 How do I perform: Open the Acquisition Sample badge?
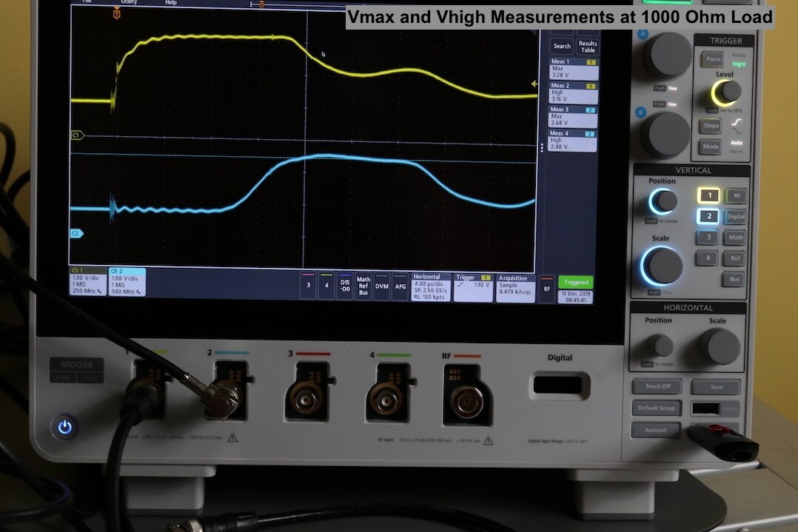pos(515,289)
